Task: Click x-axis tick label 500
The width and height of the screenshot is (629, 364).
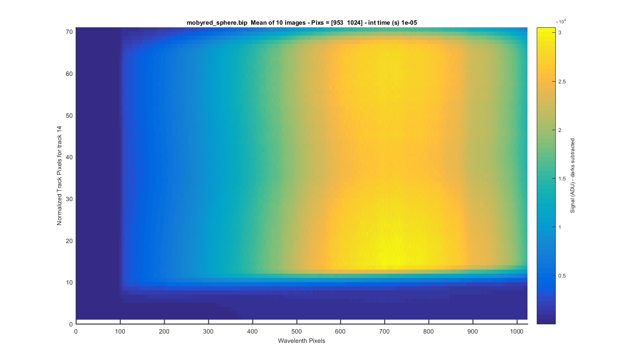Action: coord(297,331)
